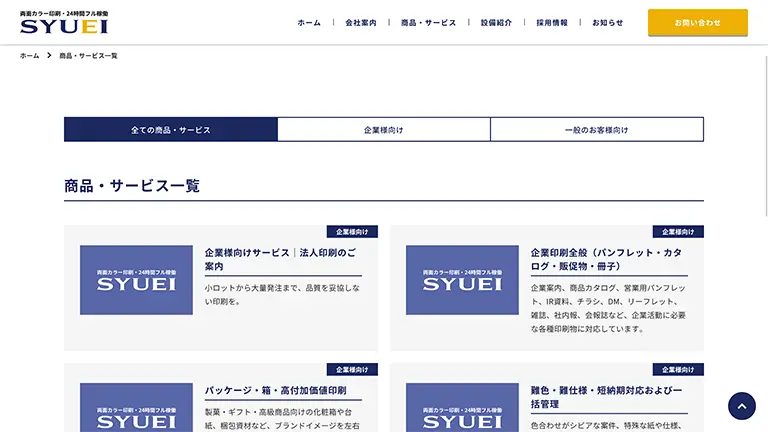Open the 会社案内 navigation item
This screenshot has width=768, height=432.
pos(361,23)
